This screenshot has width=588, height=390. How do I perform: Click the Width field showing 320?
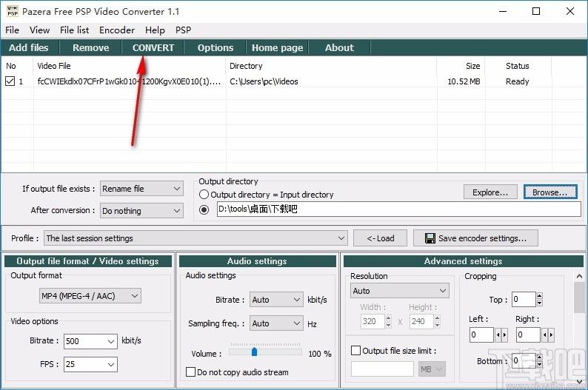[372, 321]
